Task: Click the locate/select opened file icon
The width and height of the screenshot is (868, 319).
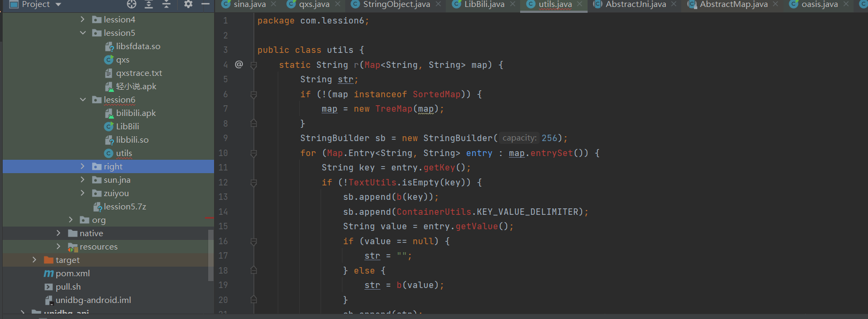Action: pyautogui.click(x=132, y=4)
